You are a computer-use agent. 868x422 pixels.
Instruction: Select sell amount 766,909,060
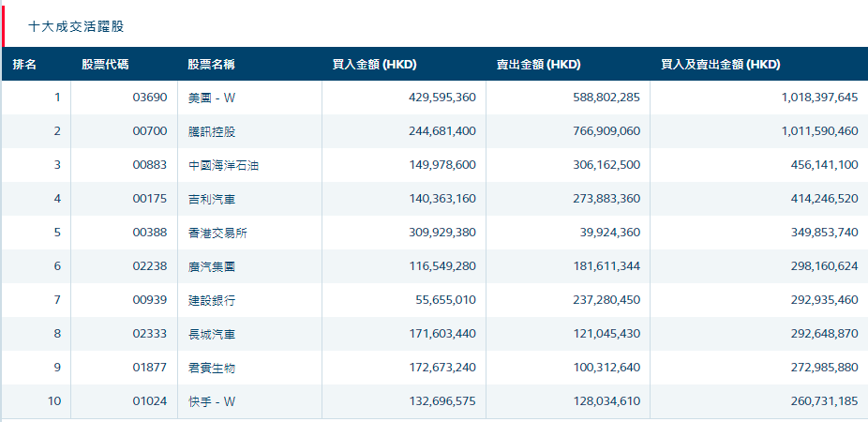(x=606, y=131)
